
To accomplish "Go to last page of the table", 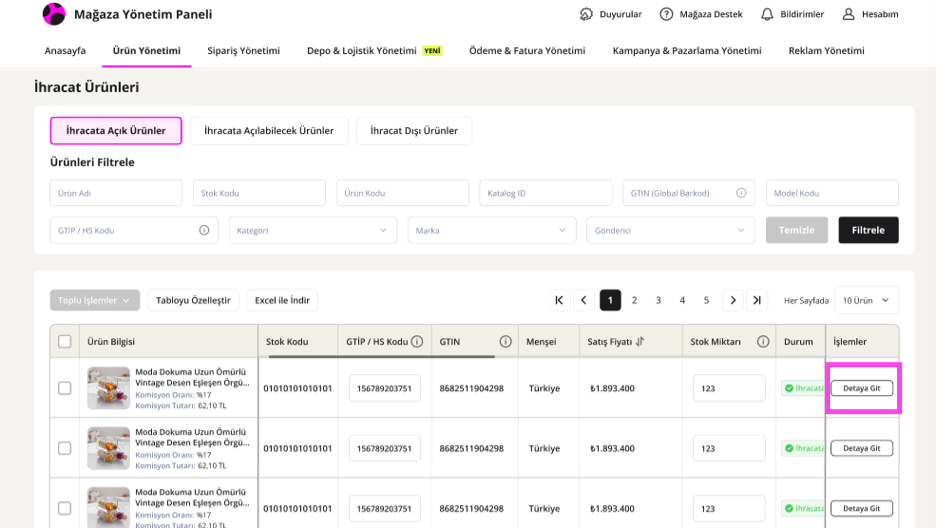I will pos(757,300).
